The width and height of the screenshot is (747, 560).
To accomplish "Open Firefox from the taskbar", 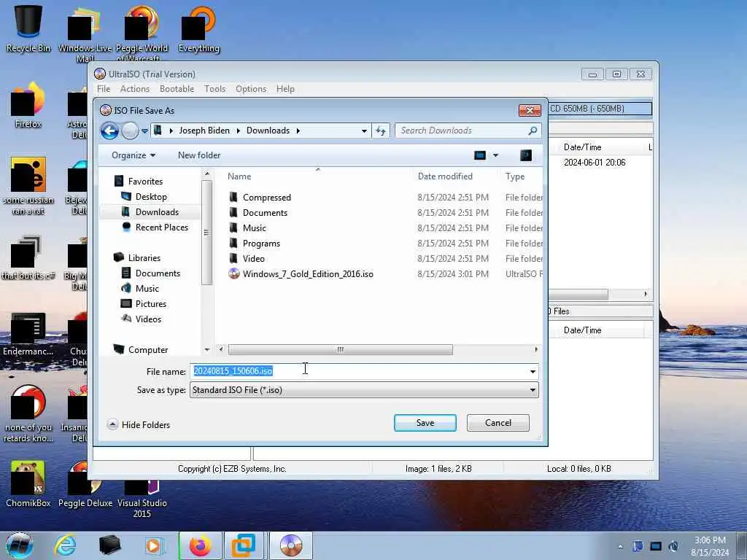I will pos(201,545).
